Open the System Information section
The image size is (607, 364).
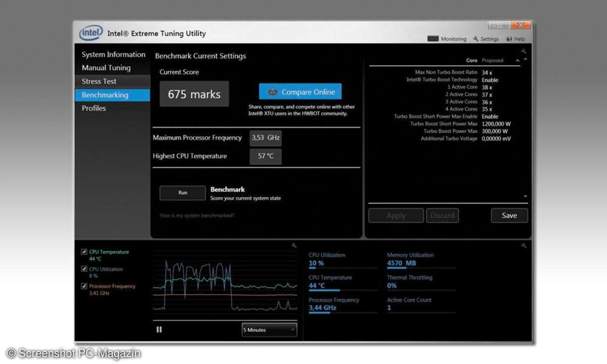point(113,55)
